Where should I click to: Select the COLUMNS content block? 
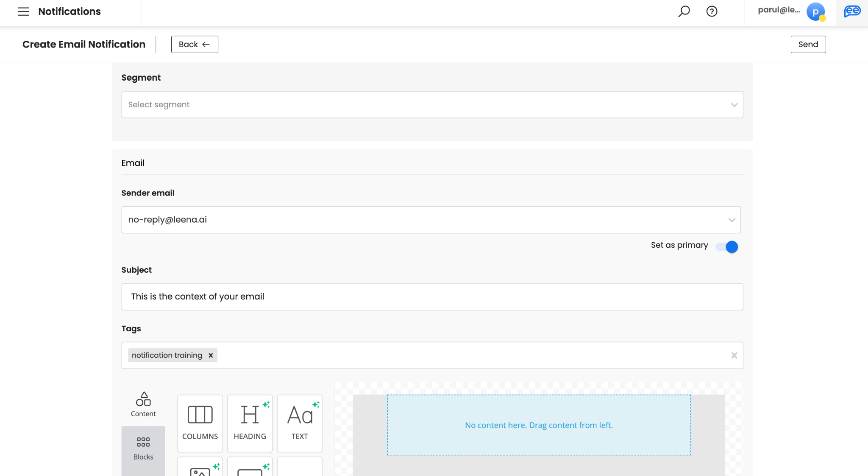click(200, 423)
